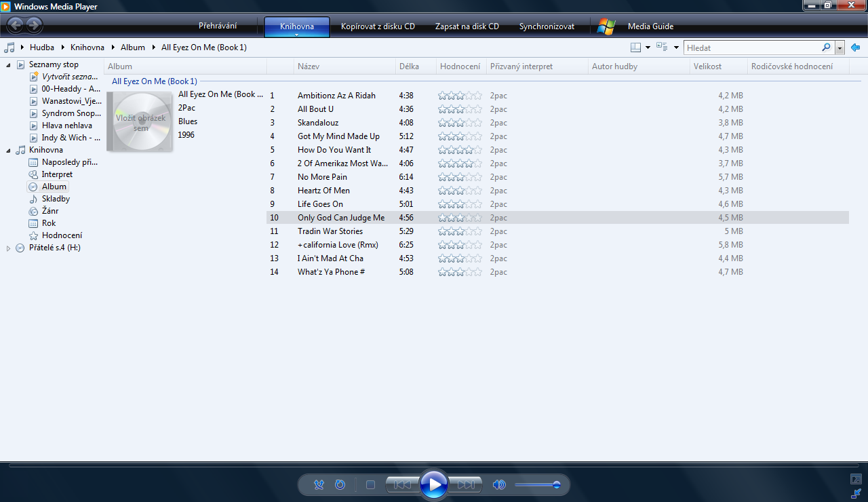This screenshot has height=502, width=868.
Task: Toggle shuffle mode
Action: (x=319, y=485)
